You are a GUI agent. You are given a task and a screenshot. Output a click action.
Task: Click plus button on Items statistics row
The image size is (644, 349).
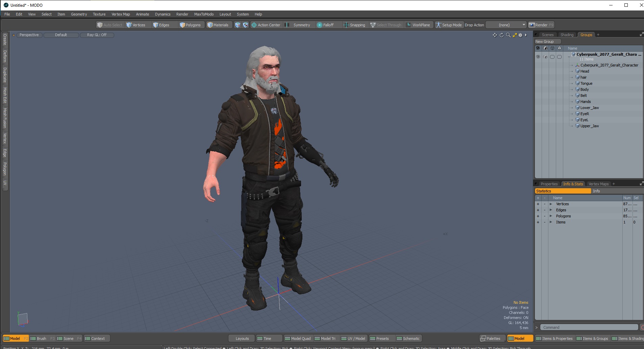538,222
